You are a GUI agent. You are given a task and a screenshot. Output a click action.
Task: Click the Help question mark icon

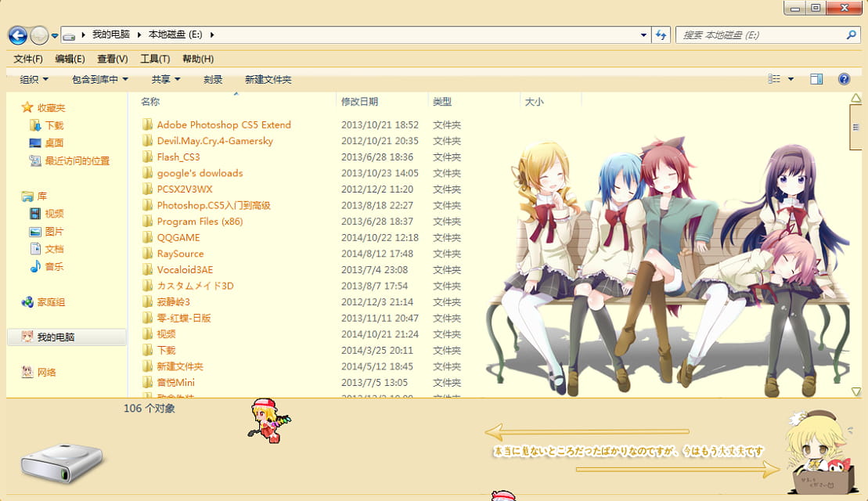tap(844, 78)
